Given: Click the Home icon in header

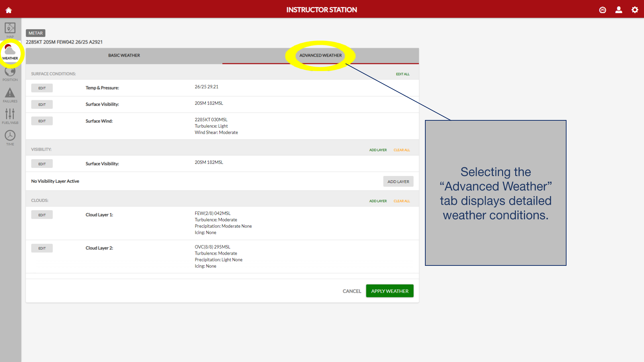Looking at the screenshot, I should point(9,10).
